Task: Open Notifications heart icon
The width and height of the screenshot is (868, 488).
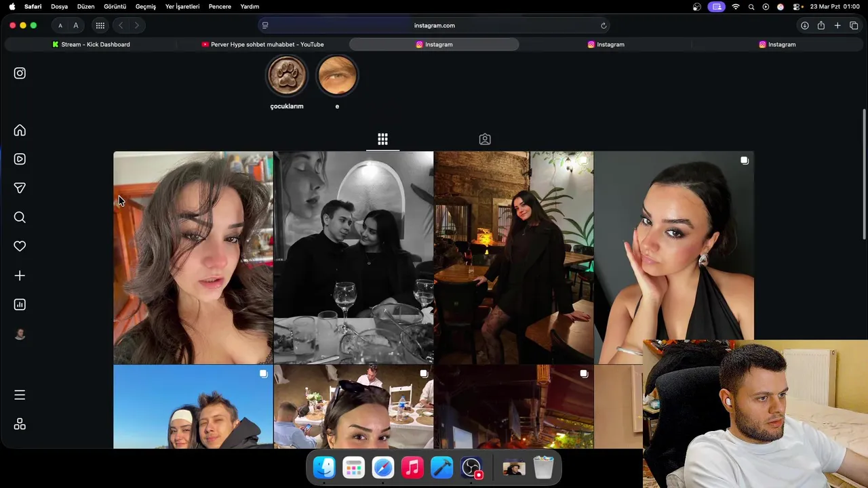Action: tap(20, 247)
